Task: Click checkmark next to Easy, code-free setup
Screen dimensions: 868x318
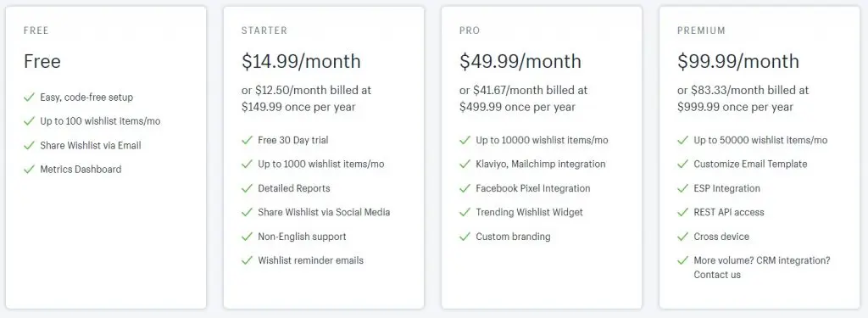Action: point(30,98)
